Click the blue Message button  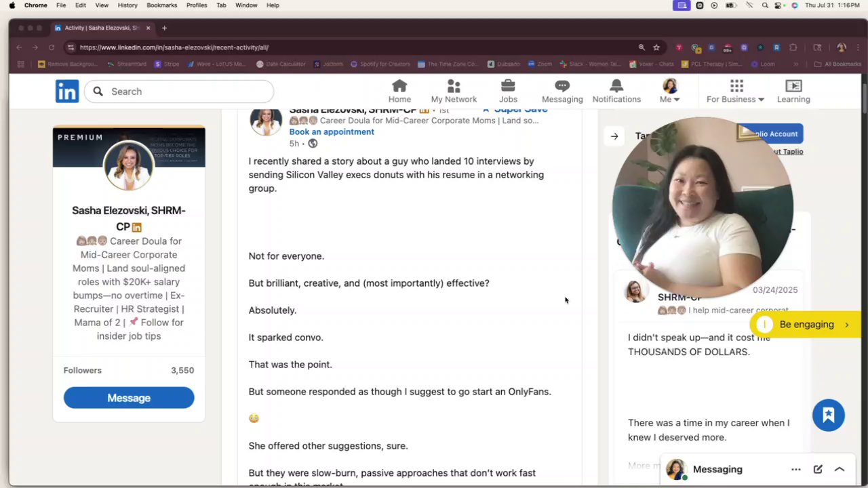point(129,398)
